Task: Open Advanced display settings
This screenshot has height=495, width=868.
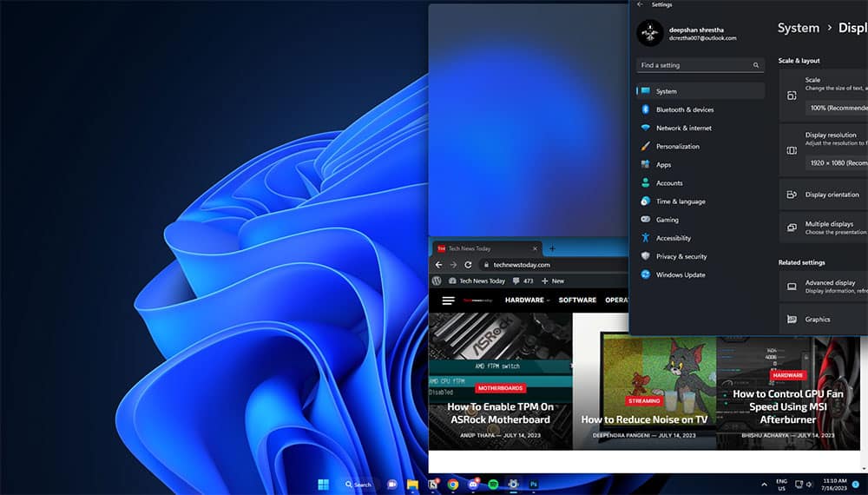Action: click(824, 287)
